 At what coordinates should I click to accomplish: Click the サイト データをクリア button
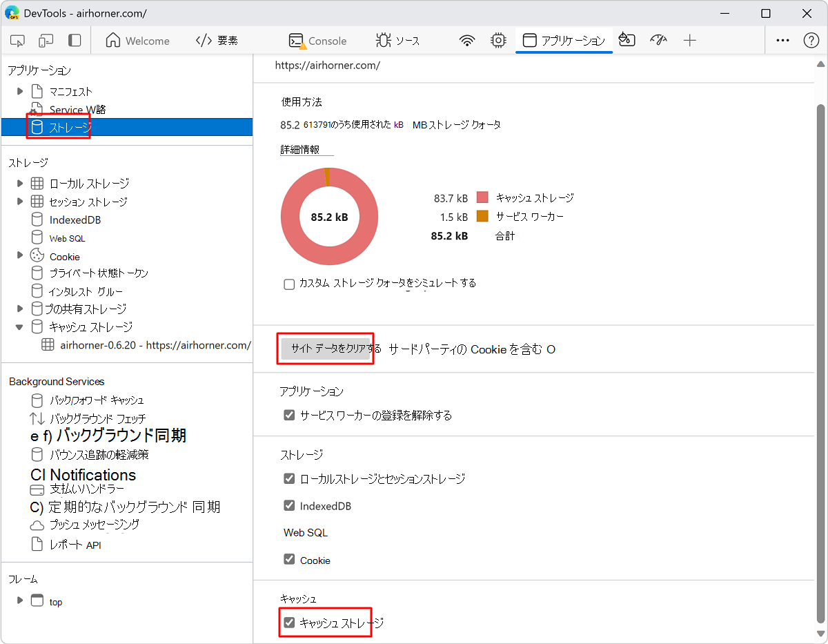pos(325,349)
